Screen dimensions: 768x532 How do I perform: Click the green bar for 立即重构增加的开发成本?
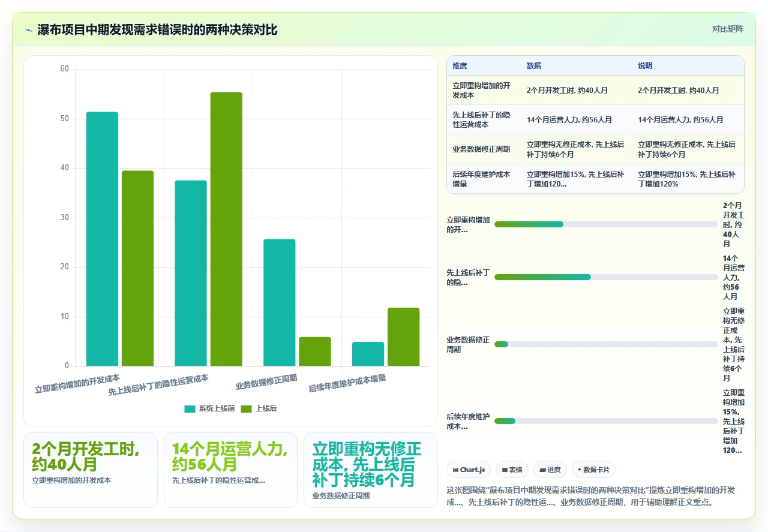click(137, 268)
